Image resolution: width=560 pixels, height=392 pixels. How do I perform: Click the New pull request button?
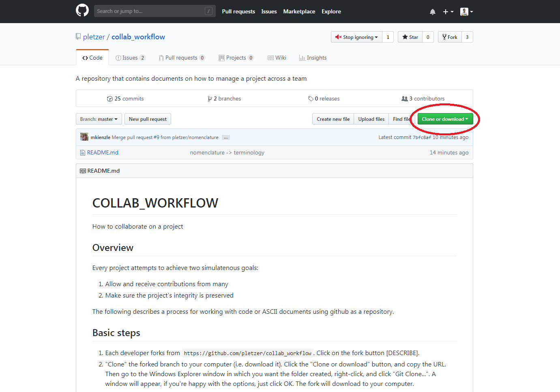click(148, 119)
